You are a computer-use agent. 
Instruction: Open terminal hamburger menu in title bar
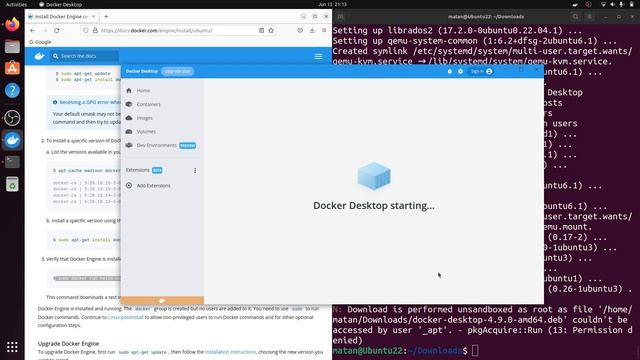click(x=590, y=17)
